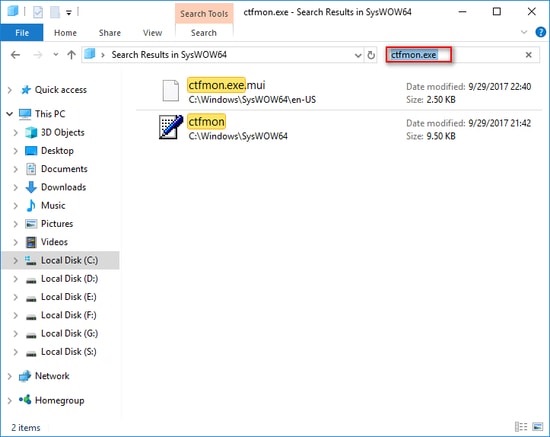The width and height of the screenshot is (550, 437).
Task: Collapse the This PC tree node
Action: 9,114
